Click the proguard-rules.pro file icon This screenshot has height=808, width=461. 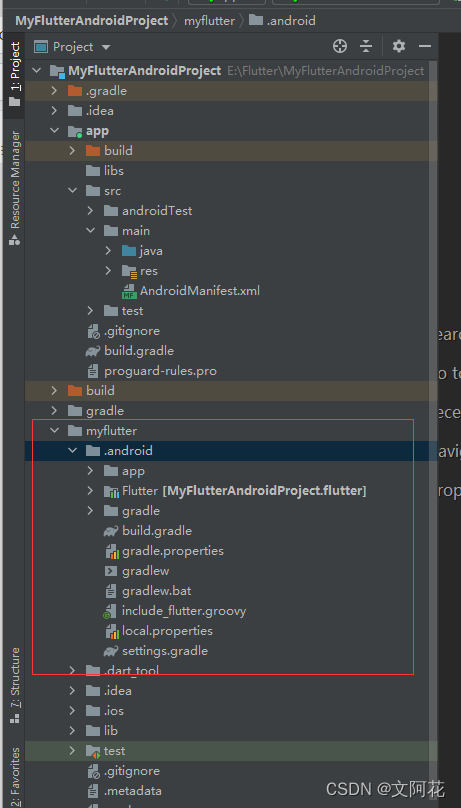coord(93,371)
